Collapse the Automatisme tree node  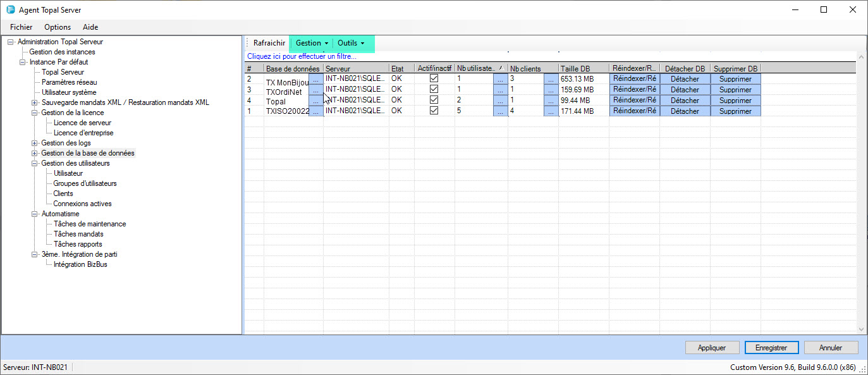point(35,214)
